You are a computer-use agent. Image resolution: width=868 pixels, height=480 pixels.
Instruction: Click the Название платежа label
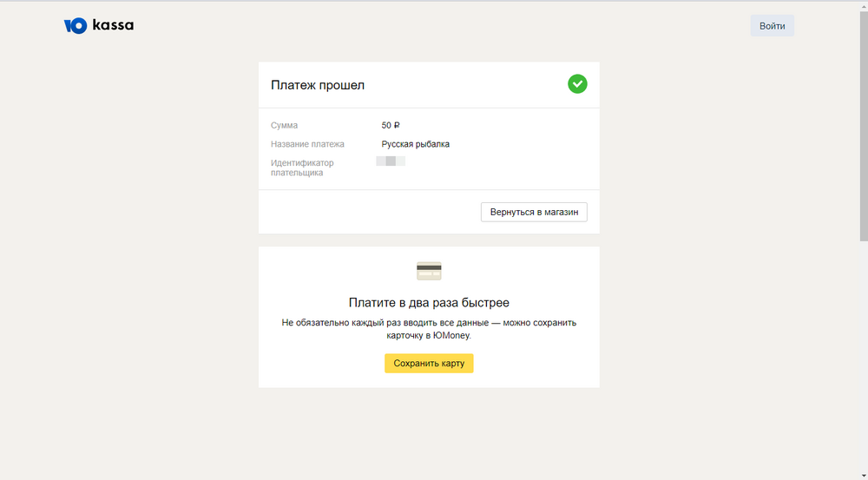[x=307, y=144]
